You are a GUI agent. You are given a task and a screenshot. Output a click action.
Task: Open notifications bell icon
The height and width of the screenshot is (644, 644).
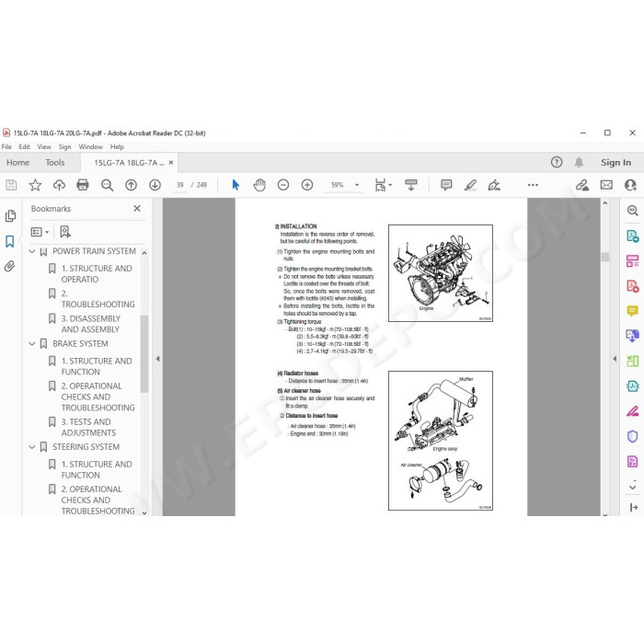(579, 162)
